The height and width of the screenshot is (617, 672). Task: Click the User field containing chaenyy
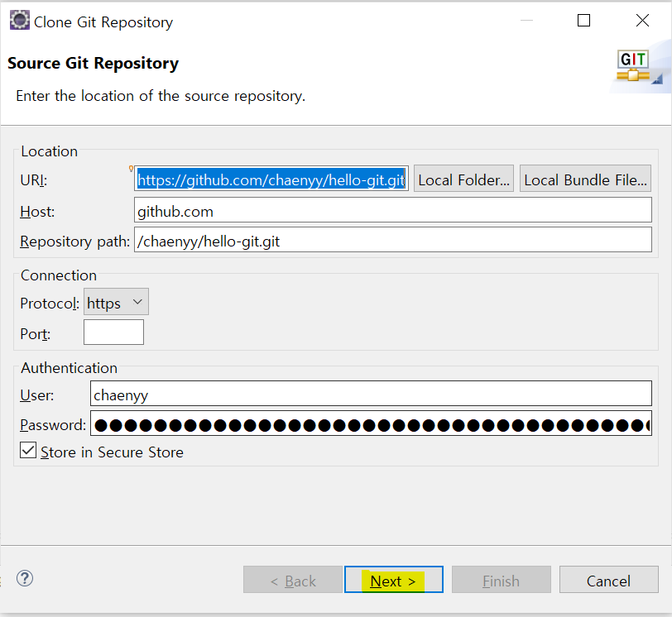[371, 393]
